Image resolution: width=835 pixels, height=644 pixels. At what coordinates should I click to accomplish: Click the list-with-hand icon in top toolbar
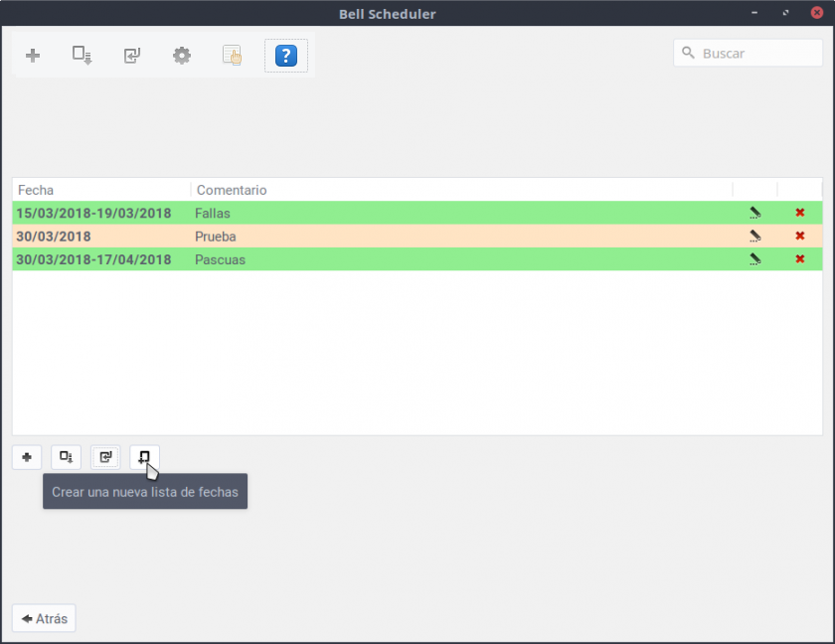tap(232, 56)
